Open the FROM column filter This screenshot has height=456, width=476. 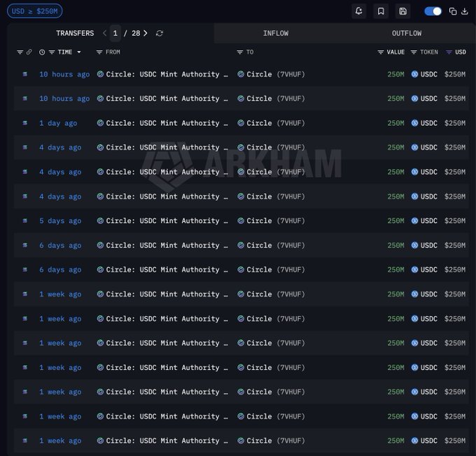[99, 52]
